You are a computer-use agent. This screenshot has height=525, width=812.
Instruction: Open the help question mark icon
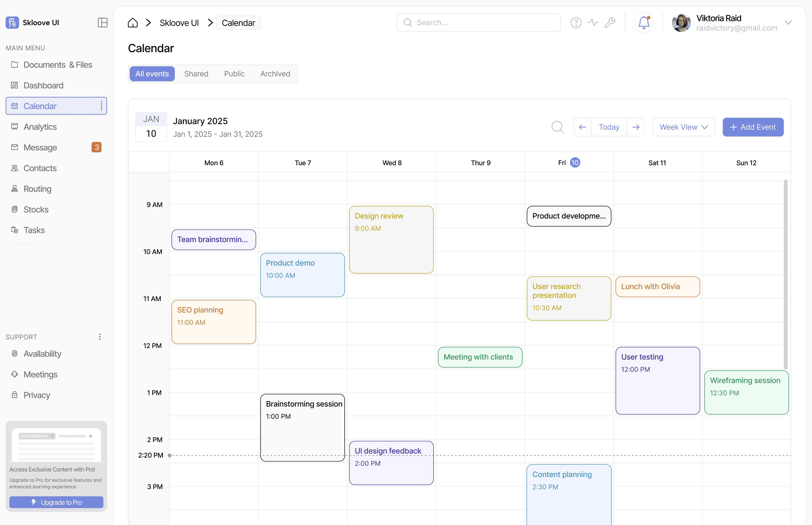[576, 23]
